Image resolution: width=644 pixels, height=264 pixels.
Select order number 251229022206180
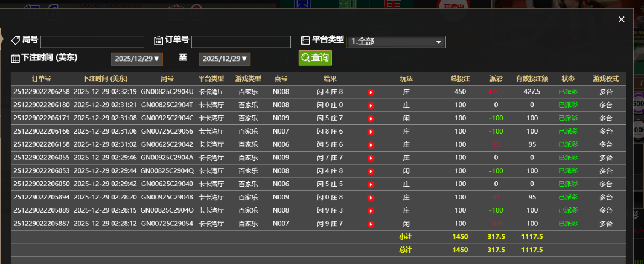42,105
